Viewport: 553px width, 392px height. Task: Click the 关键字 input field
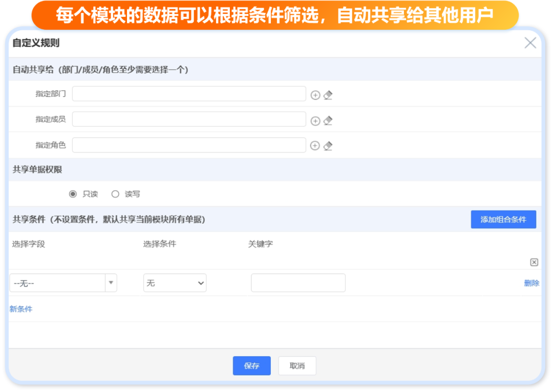pos(298,283)
